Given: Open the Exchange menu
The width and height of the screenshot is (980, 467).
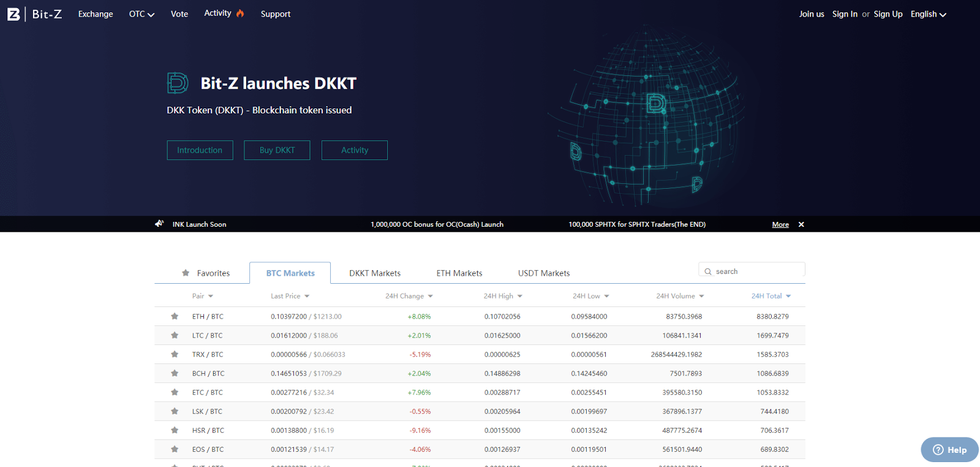Looking at the screenshot, I should [96, 13].
